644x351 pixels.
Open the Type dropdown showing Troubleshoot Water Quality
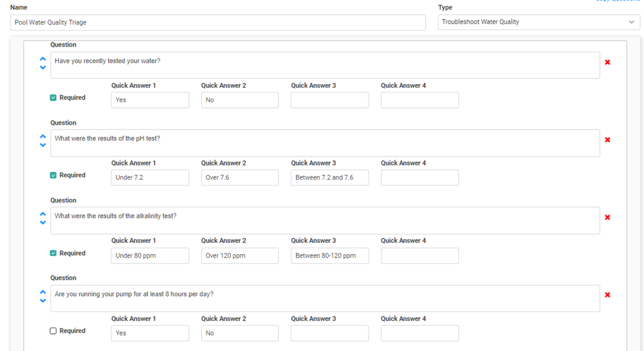pyautogui.click(x=534, y=22)
